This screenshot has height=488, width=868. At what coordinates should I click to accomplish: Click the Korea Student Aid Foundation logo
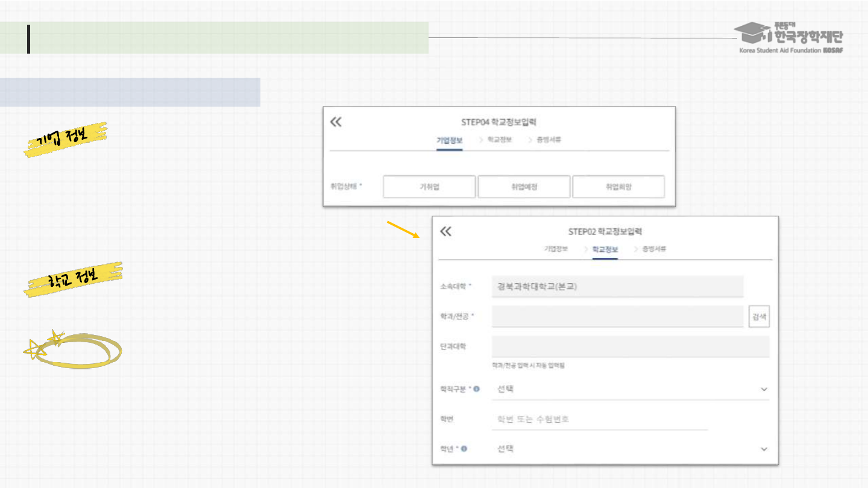click(791, 38)
